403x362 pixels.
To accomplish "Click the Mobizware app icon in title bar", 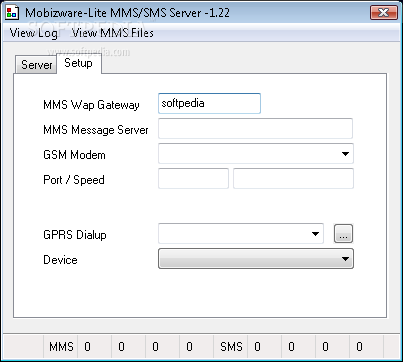I will point(12,13).
